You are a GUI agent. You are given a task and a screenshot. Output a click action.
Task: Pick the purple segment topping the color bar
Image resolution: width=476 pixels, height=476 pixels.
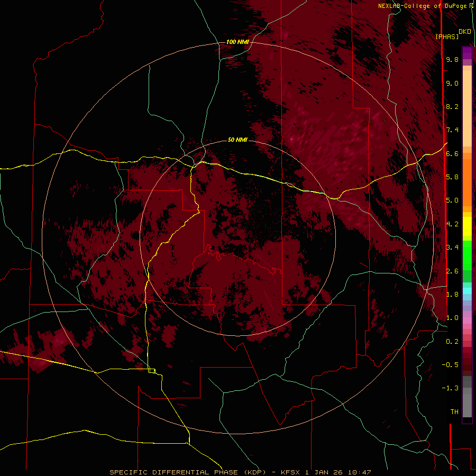(x=467, y=53)
